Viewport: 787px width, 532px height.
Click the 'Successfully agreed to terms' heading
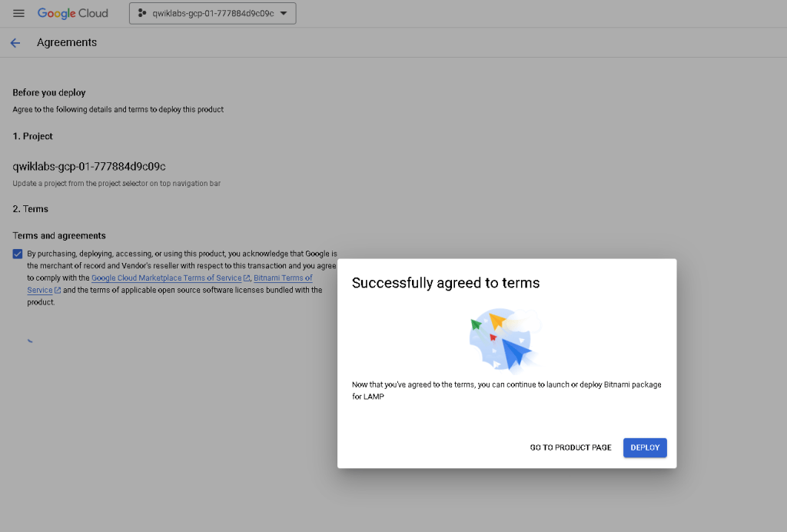click(x=446, y=283)
